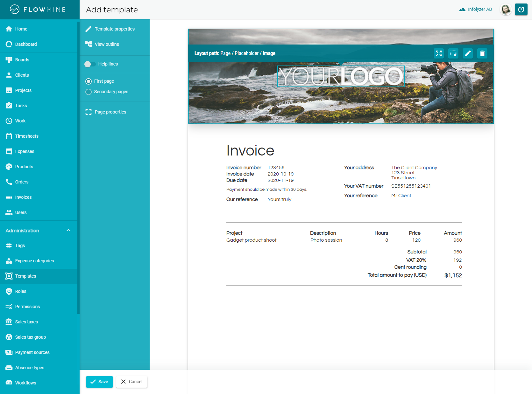The image size is (532, 394).
Task: Click the Flowmine logo
Action: click(38, 10)
